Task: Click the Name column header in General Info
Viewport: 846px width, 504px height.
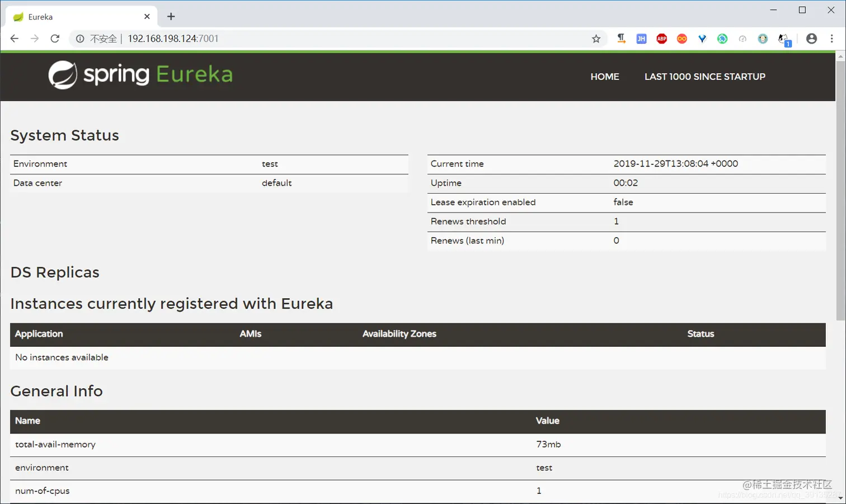Action: coord(27,421)
